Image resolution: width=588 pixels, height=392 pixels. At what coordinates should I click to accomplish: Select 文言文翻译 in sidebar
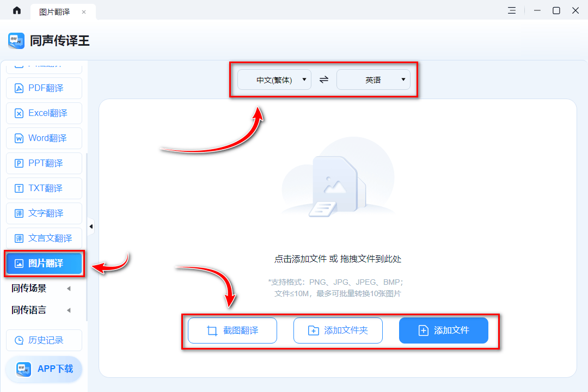point(44,238)
